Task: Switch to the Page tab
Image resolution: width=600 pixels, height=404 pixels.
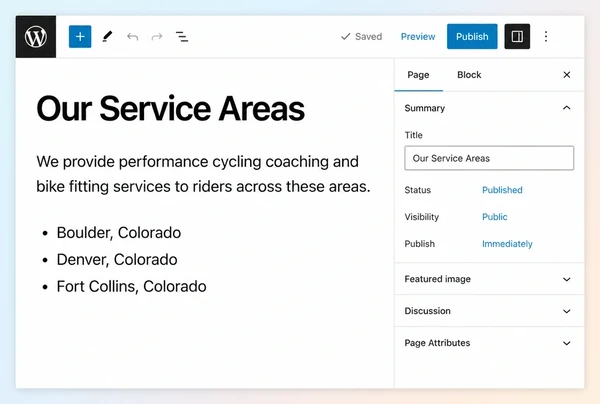Action: (x=418, y=75)
